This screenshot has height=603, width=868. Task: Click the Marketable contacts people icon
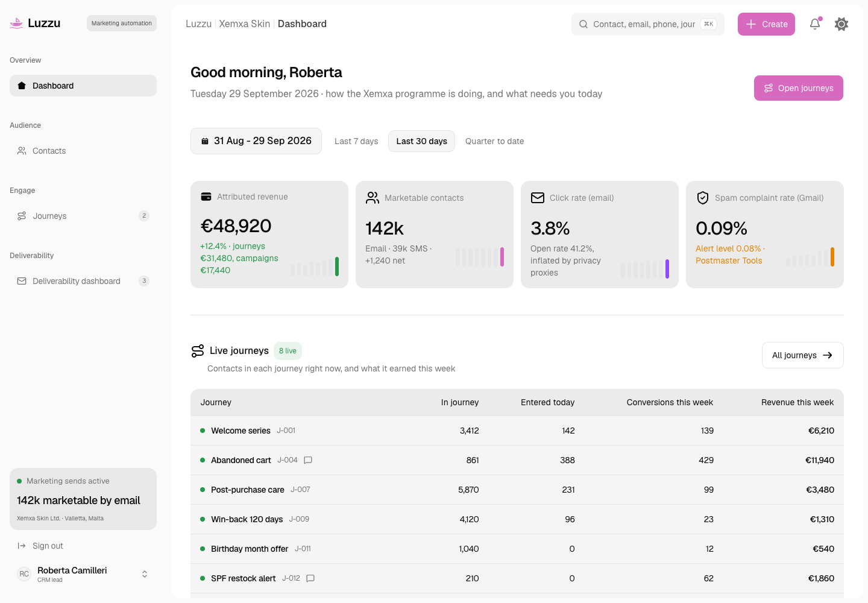coord(373,198)
